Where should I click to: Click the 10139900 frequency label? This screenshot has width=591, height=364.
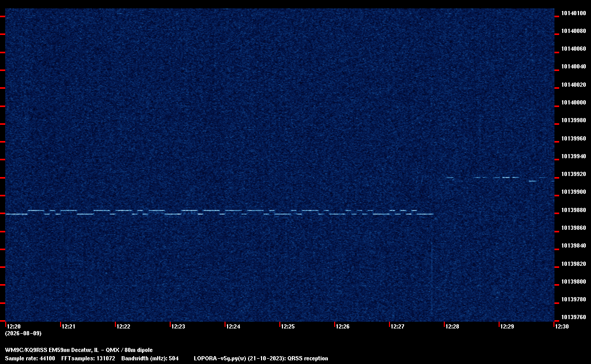click(574, 192)
